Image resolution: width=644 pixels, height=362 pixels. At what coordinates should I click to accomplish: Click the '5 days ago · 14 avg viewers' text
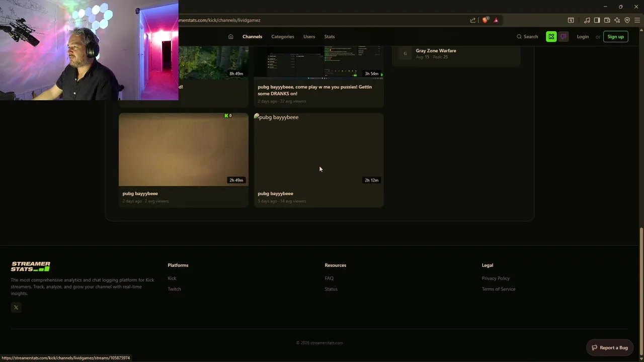(282, 201)
